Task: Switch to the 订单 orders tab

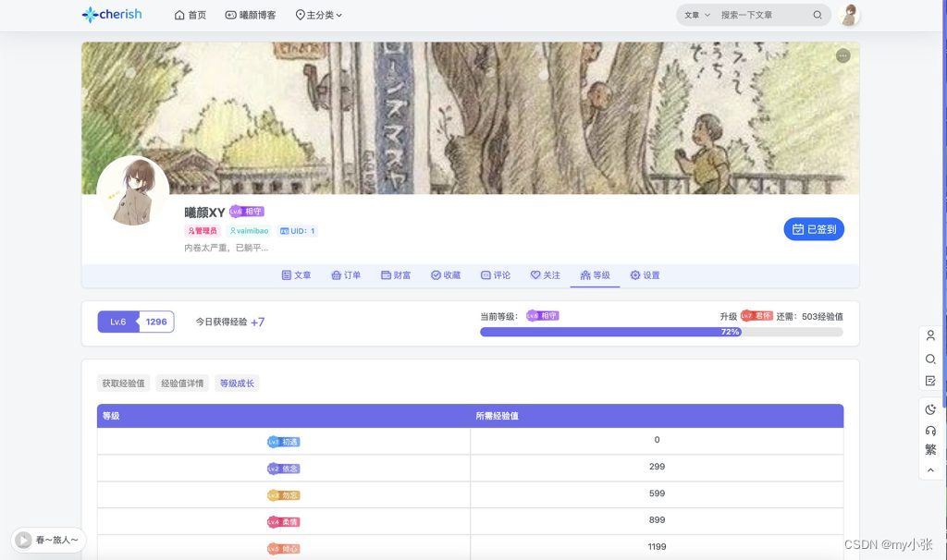Action: click(x=346, y=275)
